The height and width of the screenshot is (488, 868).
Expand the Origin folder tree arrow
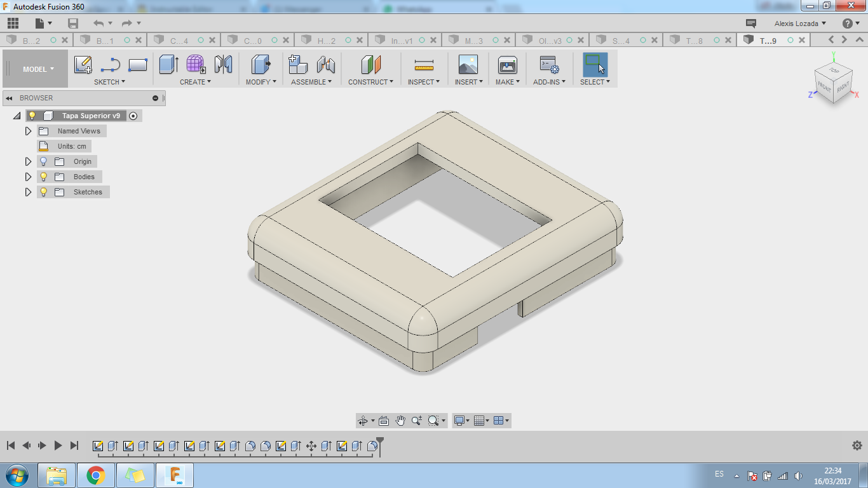coord(28,162)
